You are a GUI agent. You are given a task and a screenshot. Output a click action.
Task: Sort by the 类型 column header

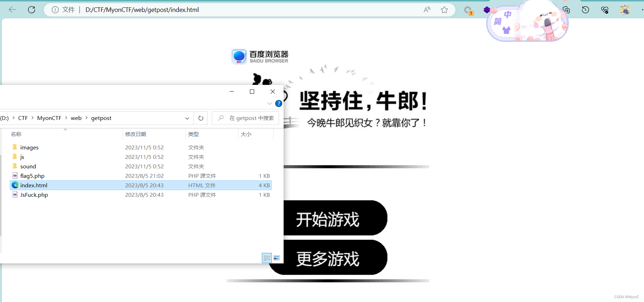(x=194, y=134)
